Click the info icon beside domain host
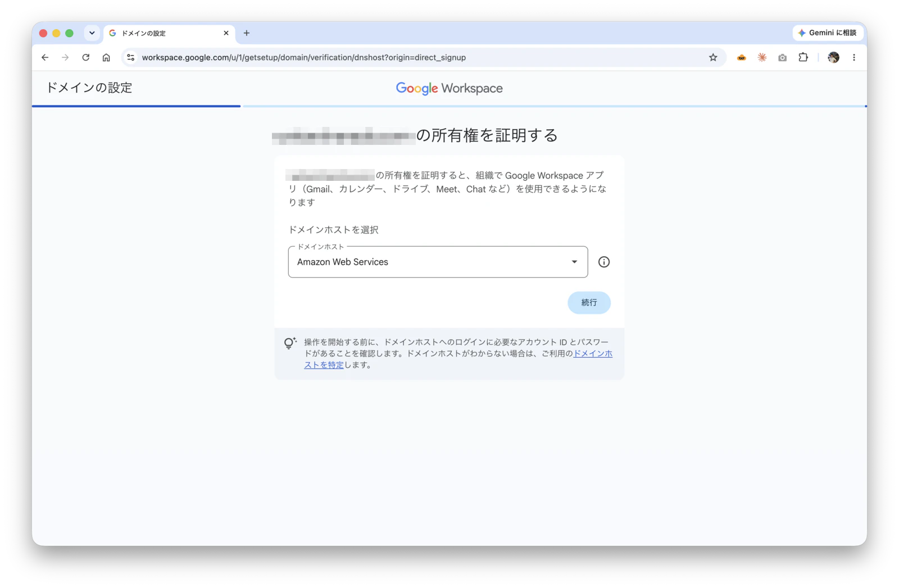The width and height of the screenshot is (899, 588). (604, 262)
